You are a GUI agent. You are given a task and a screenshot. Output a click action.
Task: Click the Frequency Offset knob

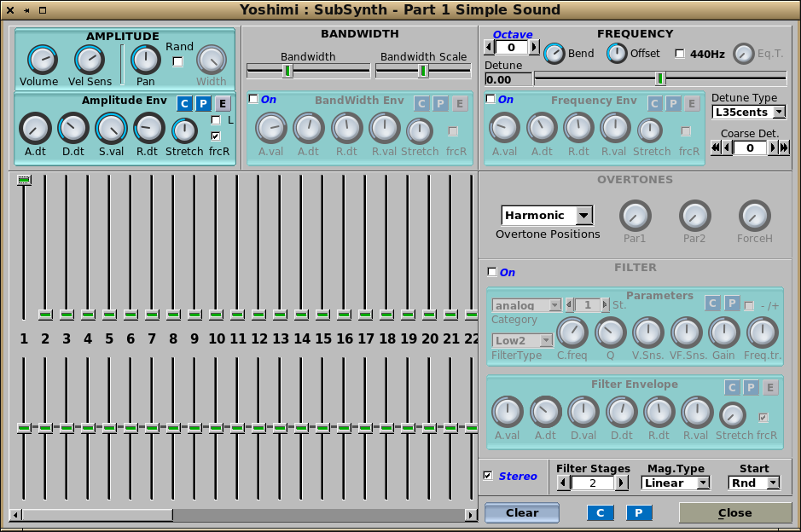coord(617,53)
